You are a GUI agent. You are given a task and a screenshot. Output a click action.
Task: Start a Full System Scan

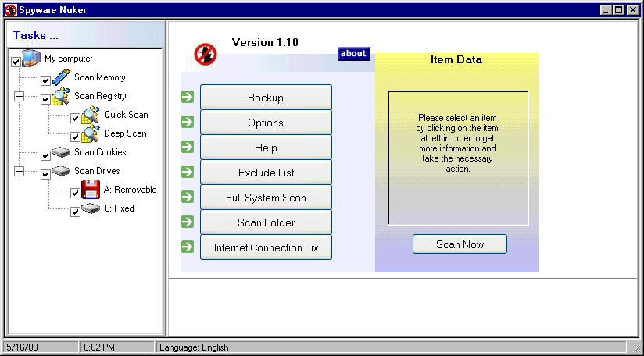[266, 198]
